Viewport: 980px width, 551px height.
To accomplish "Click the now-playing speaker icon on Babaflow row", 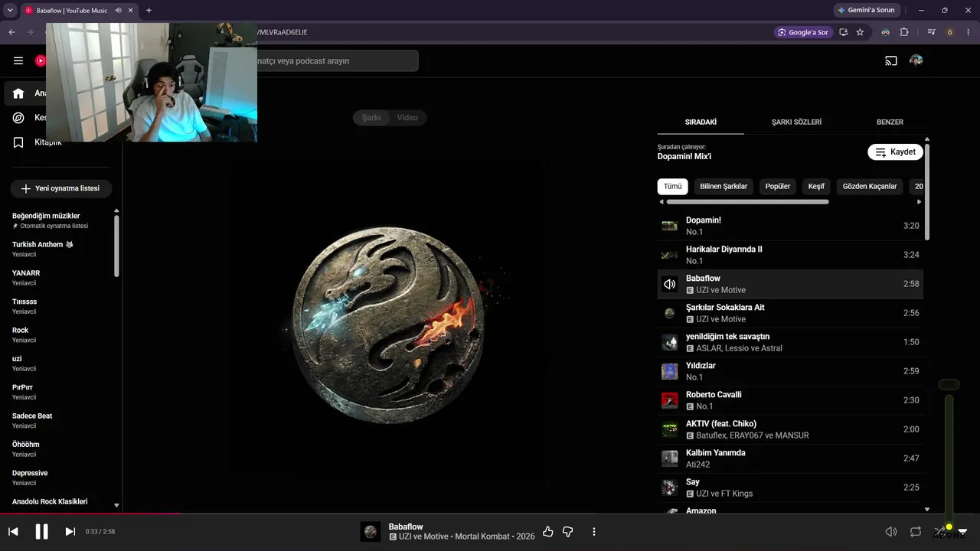I will [670, 284].
